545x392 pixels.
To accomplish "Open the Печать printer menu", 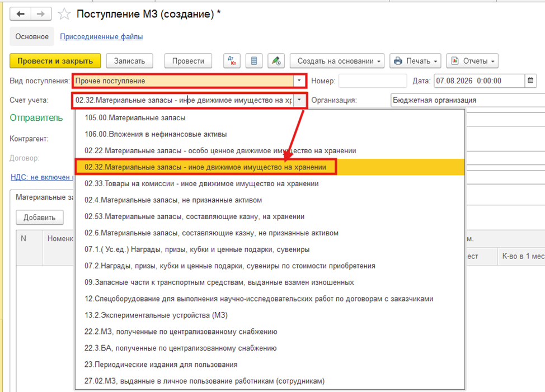I will click(415, 61).
